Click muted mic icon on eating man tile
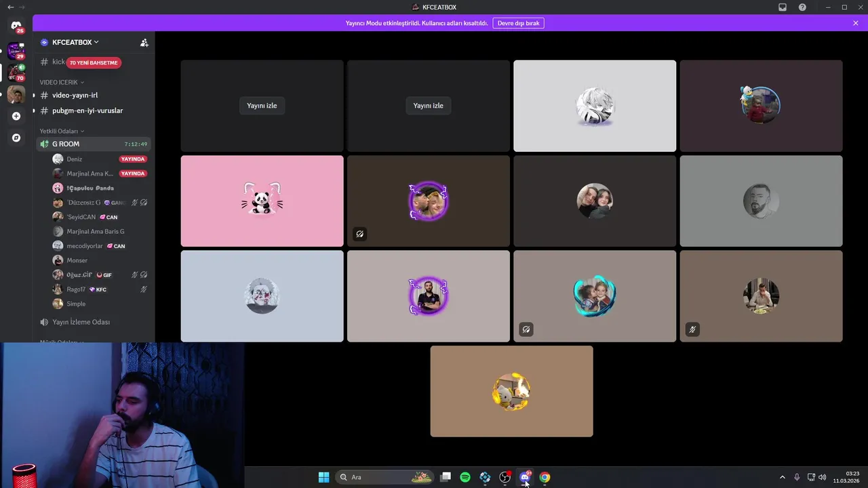This screenshot has height=488, width=868. point(692,329)
